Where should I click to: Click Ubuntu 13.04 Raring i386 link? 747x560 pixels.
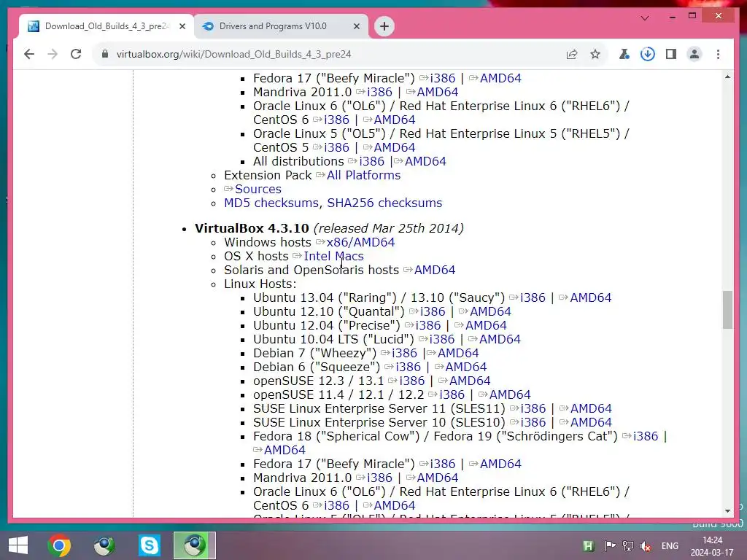click(x=533, y=297)
